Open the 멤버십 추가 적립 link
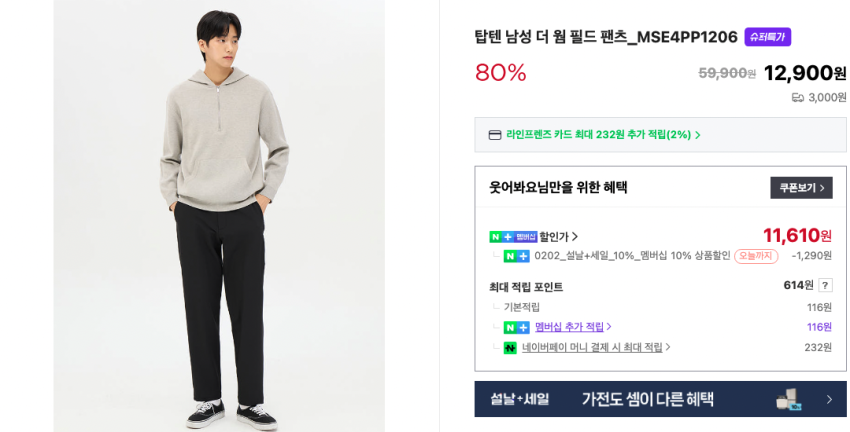Image resolution: width=850 pixels, height=432 pixels. point(569,327)
